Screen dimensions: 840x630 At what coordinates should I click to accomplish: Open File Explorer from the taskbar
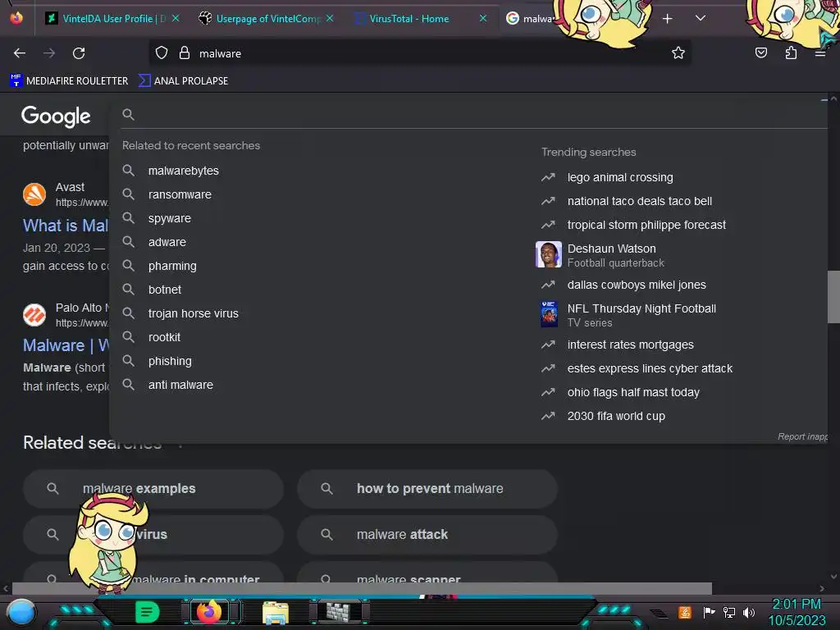(x=276, y=613)
